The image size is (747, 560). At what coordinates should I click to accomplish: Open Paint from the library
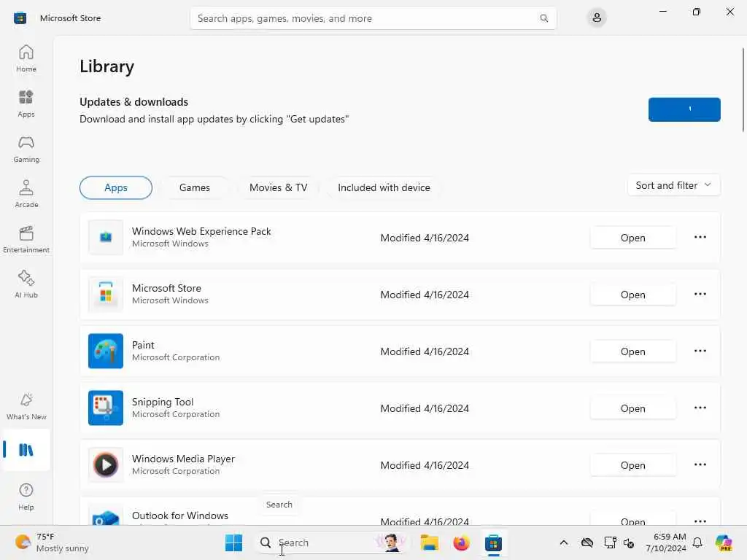click(632, 351)
